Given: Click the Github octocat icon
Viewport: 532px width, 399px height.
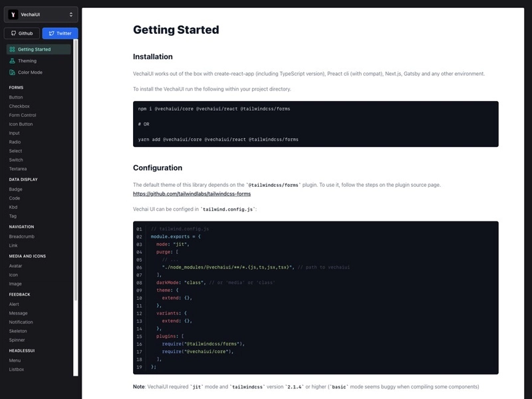Looking at the screenshot, I should 13,33.
